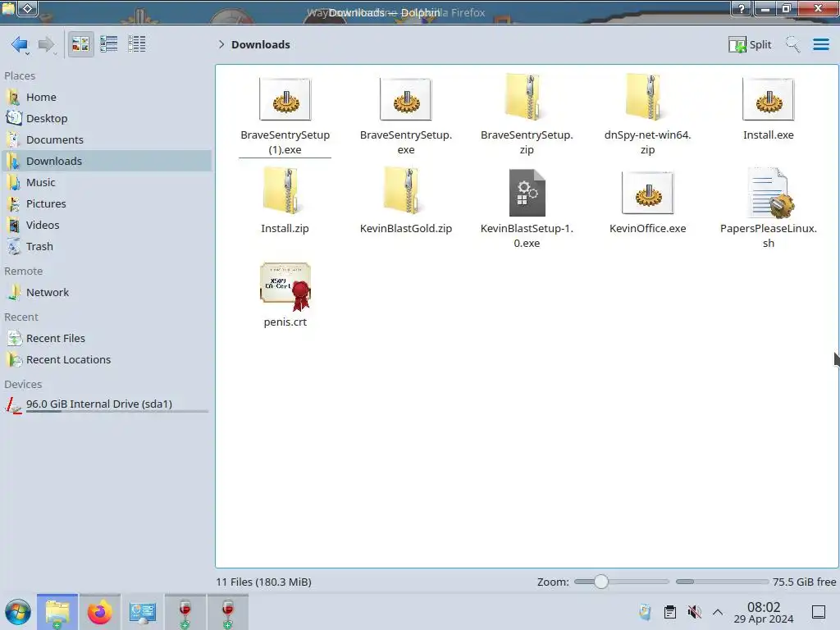
Task: Click the system settings taskbar icon
Action: (x=142, y=612)
